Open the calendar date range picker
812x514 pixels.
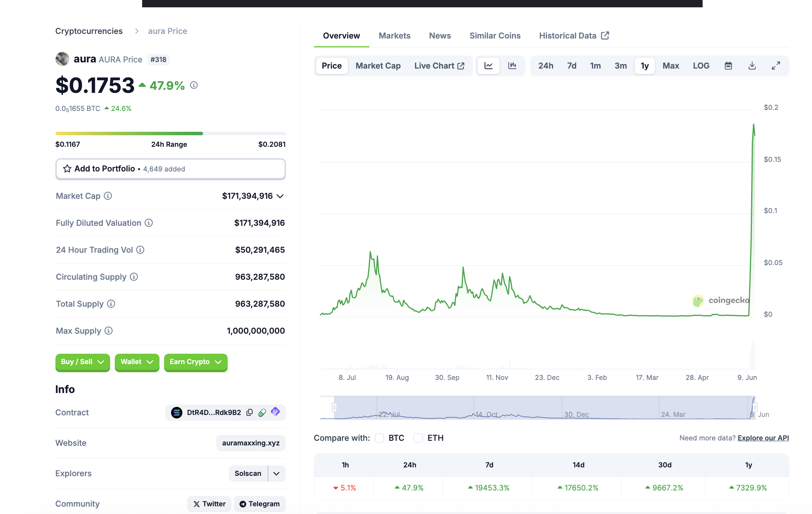728,66
